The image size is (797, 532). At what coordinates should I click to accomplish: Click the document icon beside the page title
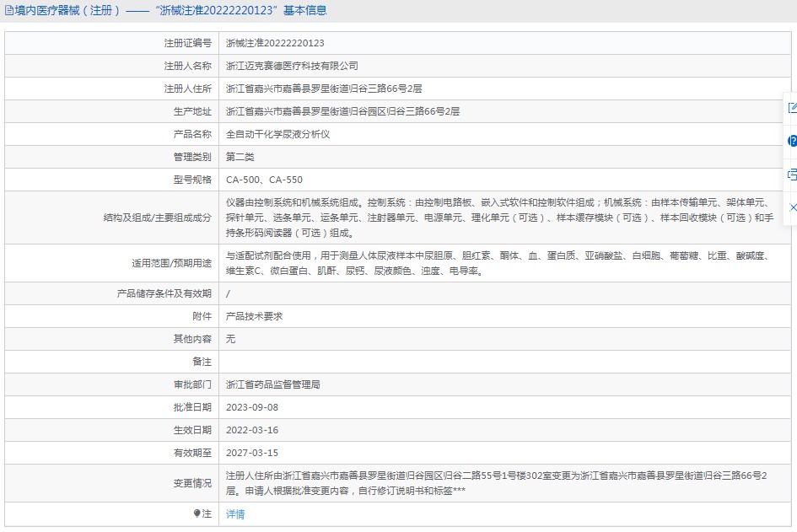8,10
